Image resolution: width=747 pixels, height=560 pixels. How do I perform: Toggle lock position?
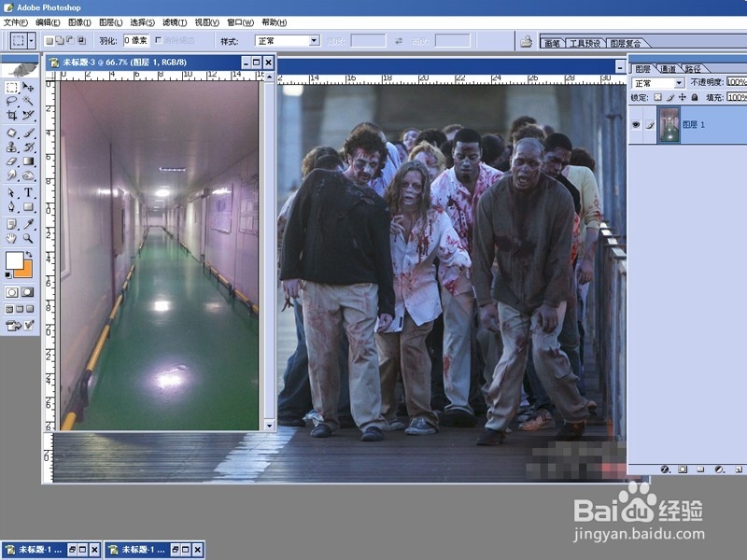[683, 97]
